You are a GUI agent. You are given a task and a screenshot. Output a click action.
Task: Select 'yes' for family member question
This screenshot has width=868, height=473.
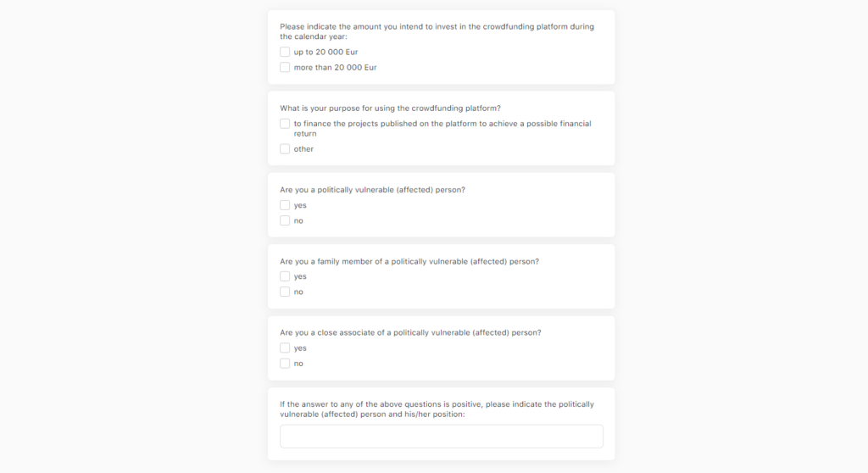285,276
